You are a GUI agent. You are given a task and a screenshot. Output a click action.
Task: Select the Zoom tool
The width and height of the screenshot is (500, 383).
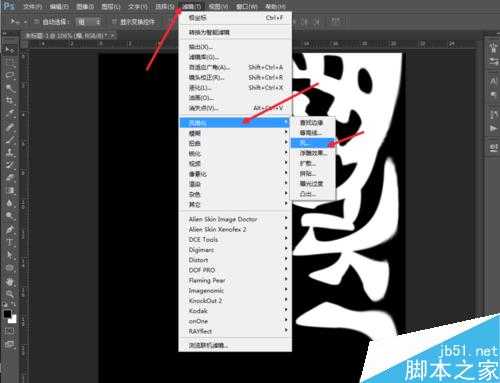[x=10, y=294]
